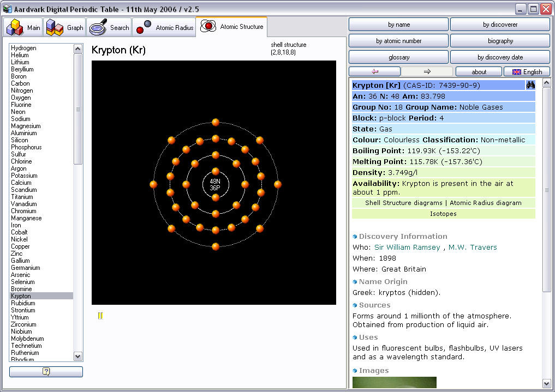
Task: Open the Search tab
Action: tap(109, 27)
